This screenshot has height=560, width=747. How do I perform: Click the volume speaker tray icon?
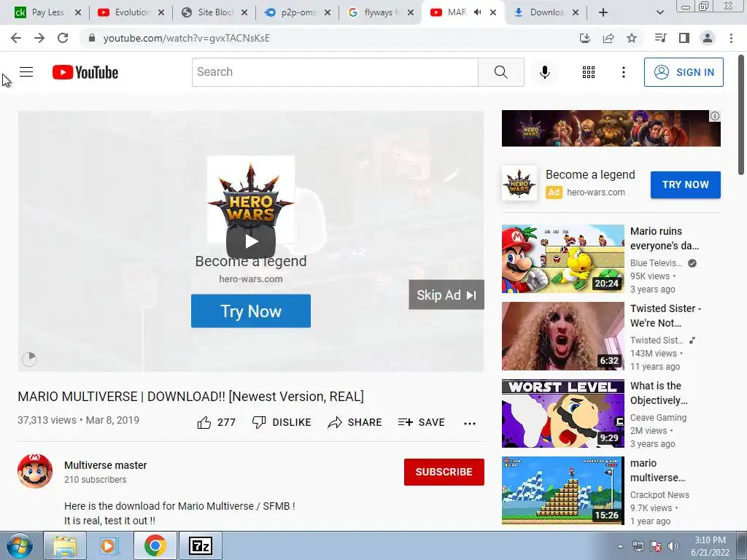click(x=673, y=546)
